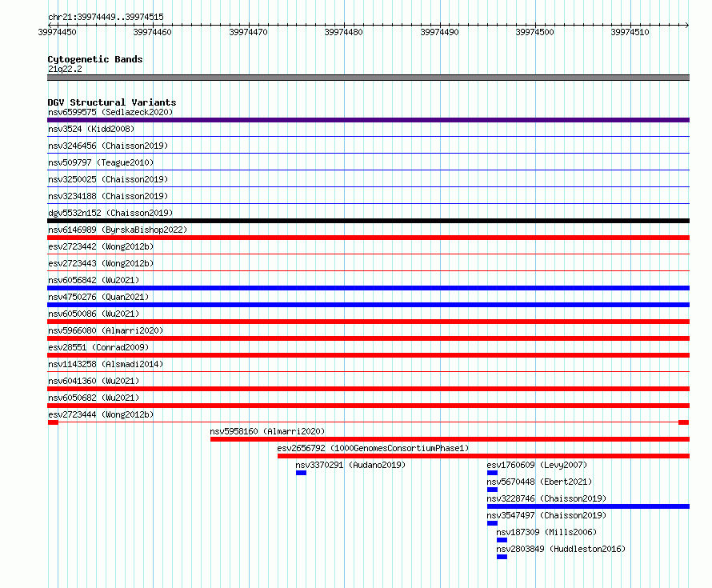Image resolution: width=712 pixels, height=588 pixels.
Task: Click ruler position 39974500
Action: [x=535, y=32]
